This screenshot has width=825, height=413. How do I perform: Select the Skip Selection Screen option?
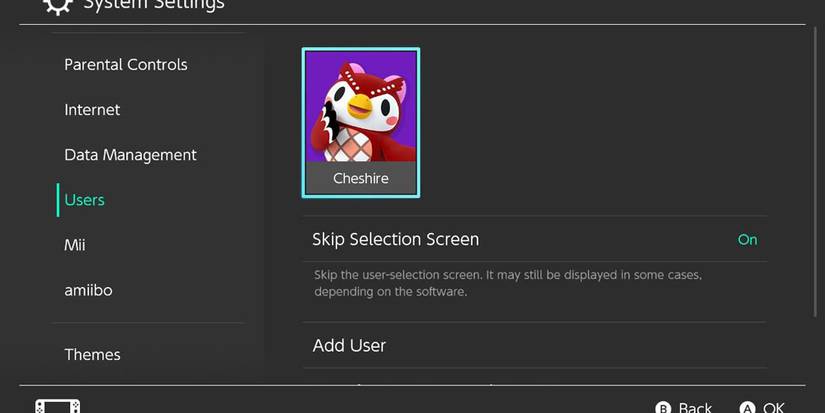[x=396, y=240]
